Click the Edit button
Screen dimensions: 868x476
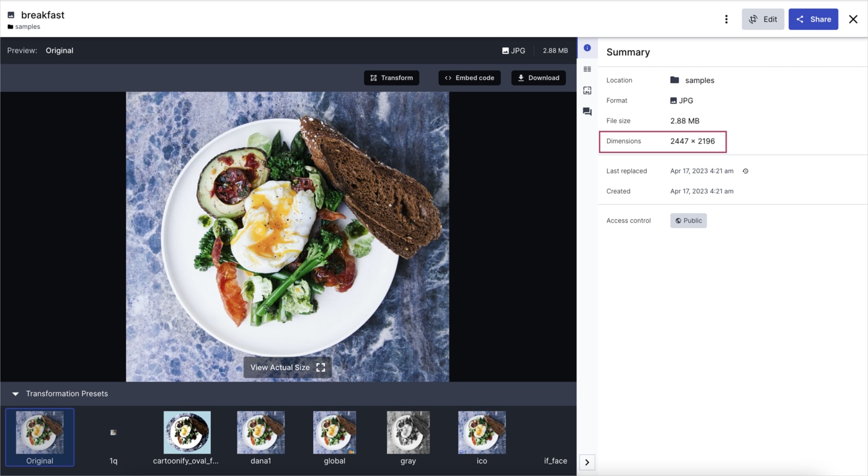point(763,19)
